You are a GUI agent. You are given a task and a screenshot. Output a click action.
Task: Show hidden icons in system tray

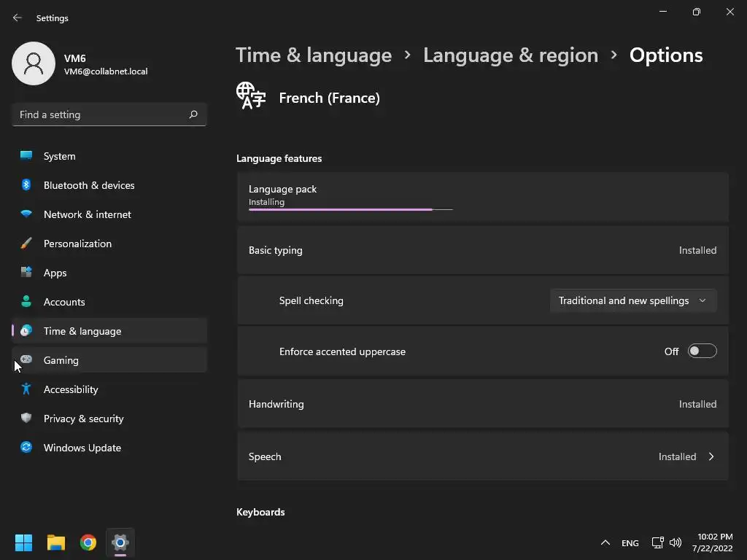pos(605,542)
